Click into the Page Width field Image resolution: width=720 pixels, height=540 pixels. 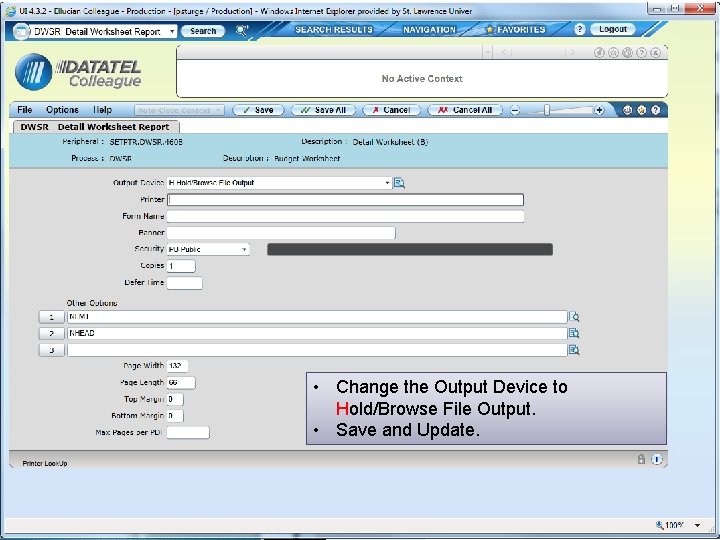pyautogui.click(x=177, y=366)
